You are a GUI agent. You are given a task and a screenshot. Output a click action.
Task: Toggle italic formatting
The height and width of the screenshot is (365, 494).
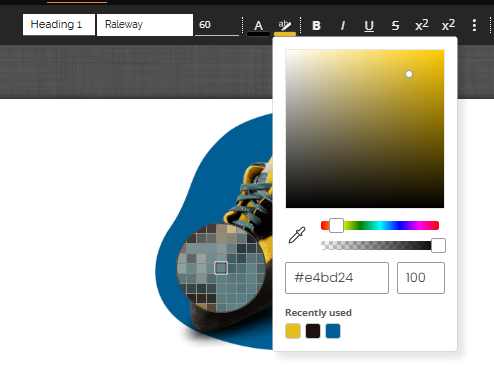click(342, 26)
